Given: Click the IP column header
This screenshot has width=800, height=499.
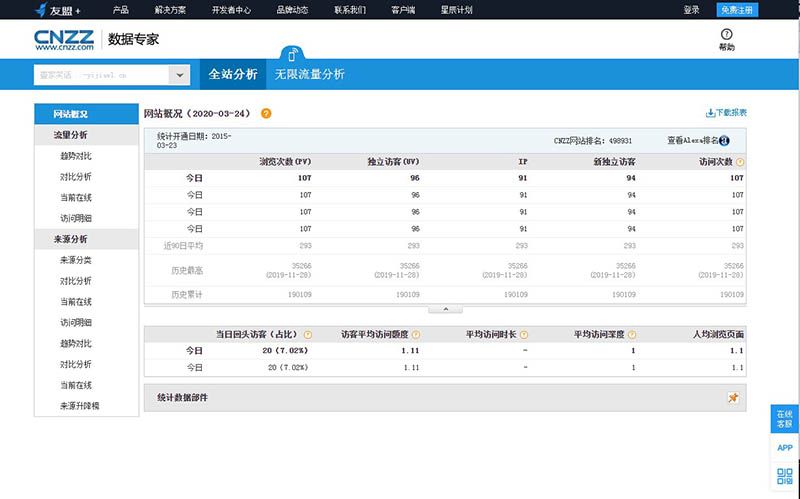Looking at the screenshot, I should (x=522, y=162).
